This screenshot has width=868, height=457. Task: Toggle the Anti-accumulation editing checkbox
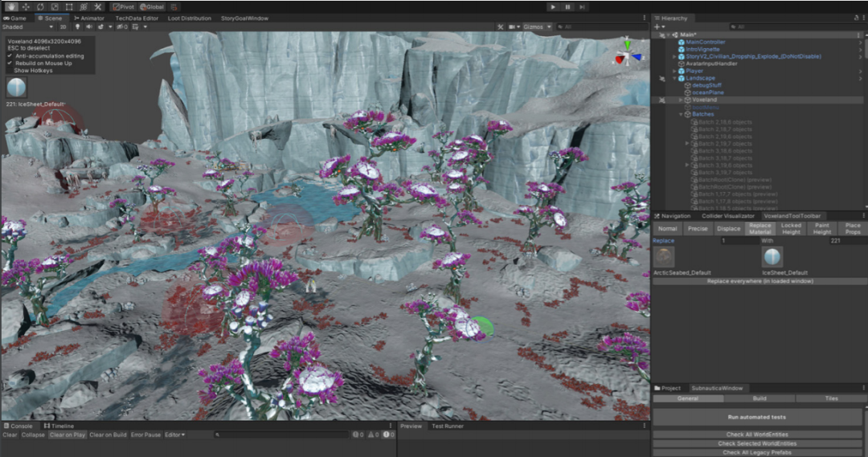pyautogui.click(x=10, y=55)
